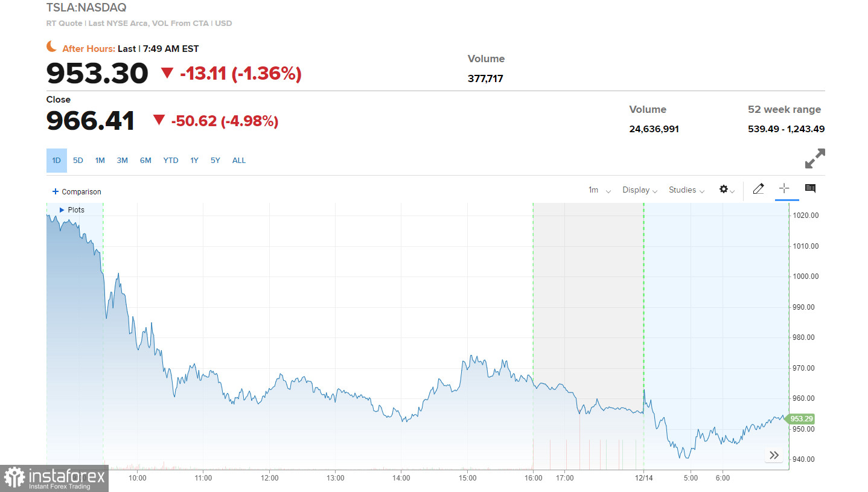Open the Display dropdown menu

point(639,190)
